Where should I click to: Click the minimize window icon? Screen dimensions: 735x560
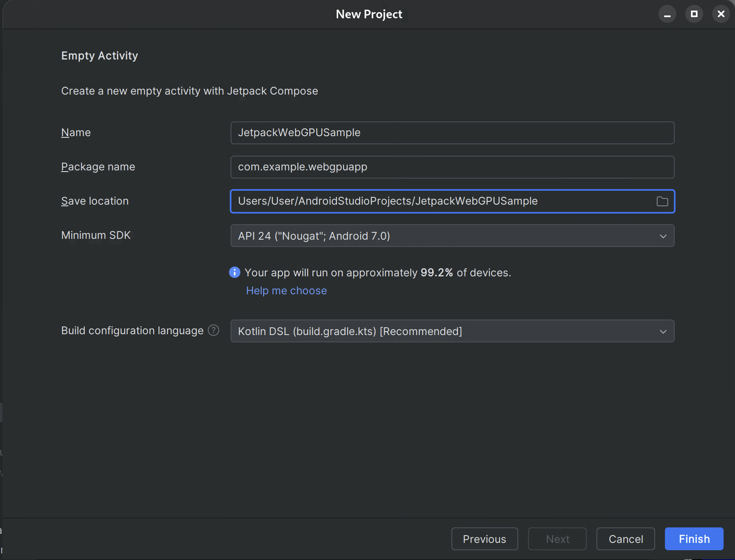667,13
